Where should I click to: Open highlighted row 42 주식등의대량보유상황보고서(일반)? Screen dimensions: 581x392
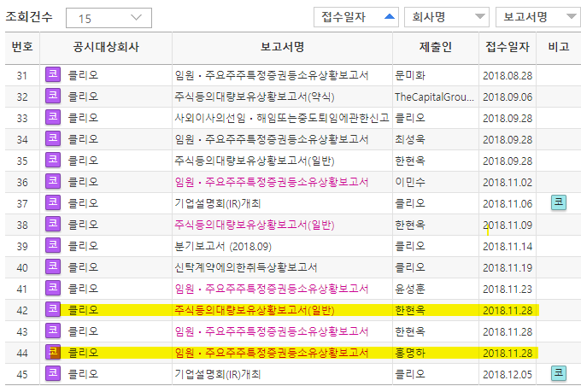tap(255, 310)
